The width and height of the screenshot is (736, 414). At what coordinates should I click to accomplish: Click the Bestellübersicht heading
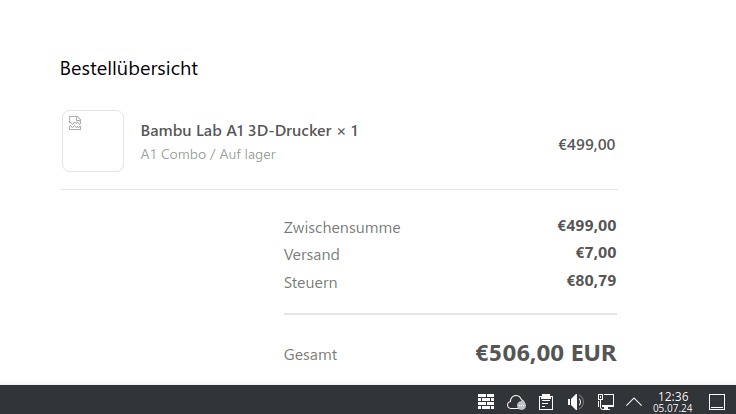point(129,69)
